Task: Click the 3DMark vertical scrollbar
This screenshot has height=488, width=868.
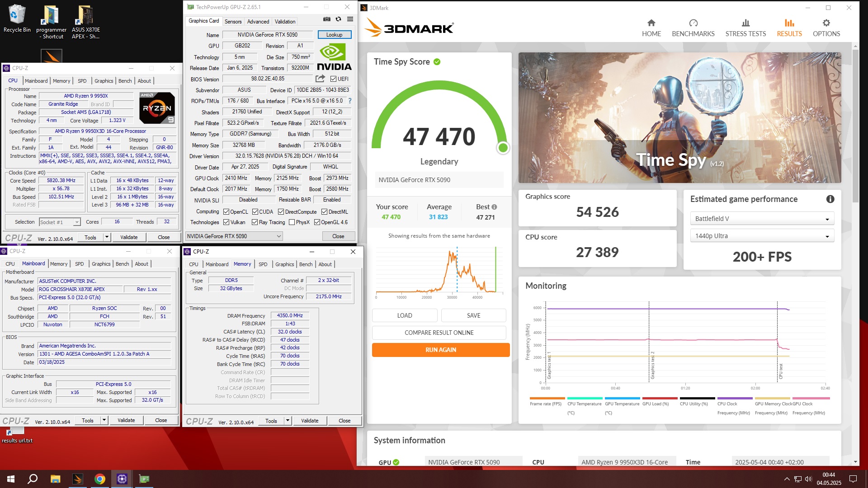Action: 855,126
